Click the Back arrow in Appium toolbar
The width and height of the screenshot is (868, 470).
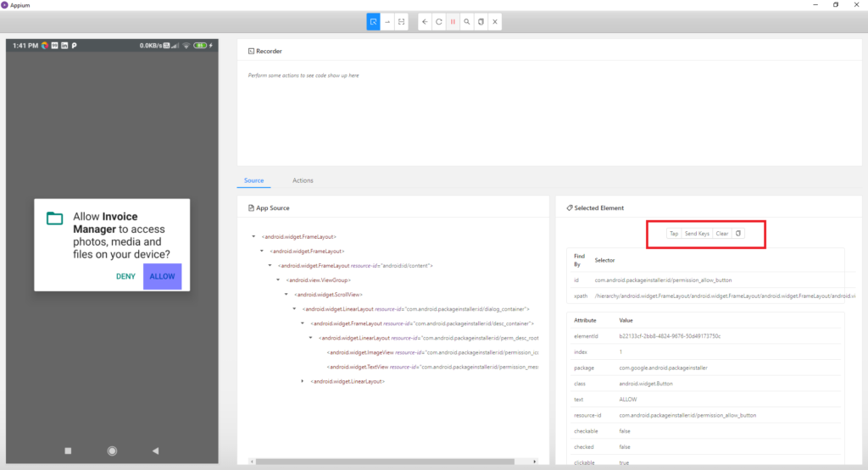point(425,22)
